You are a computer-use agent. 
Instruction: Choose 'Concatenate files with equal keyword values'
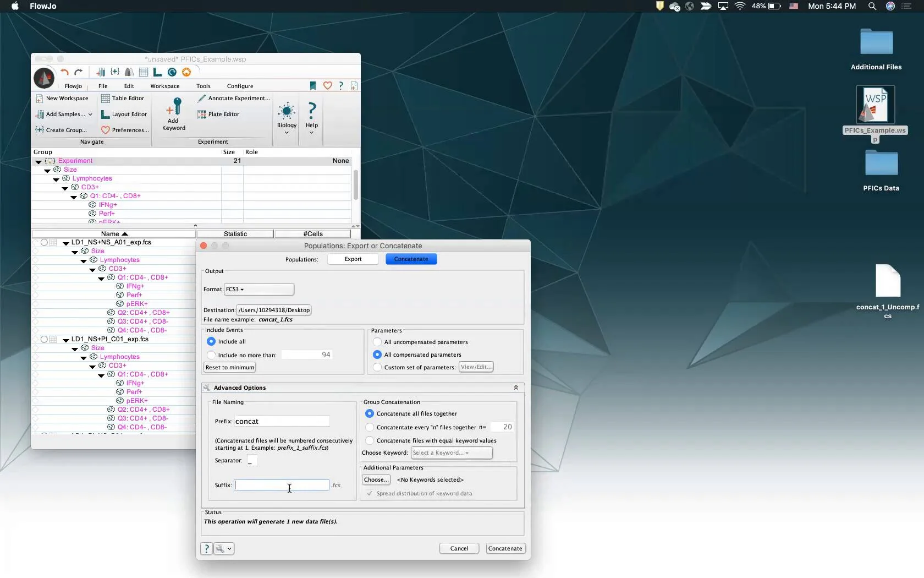tap(370, 440)
